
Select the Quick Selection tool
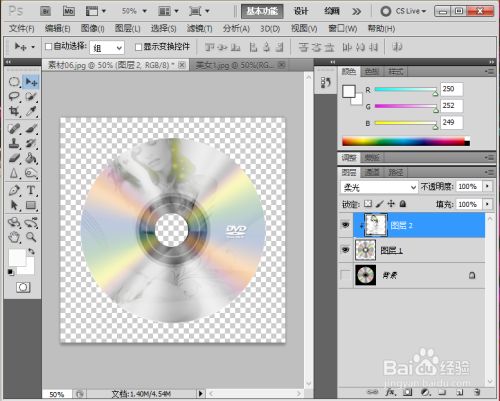pyautogui.click(x=31, y=97)
